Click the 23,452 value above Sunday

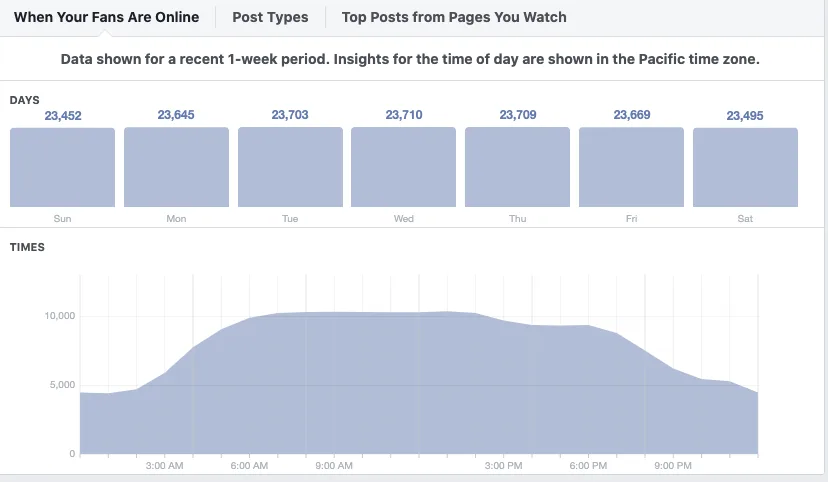tap(63, 116)
